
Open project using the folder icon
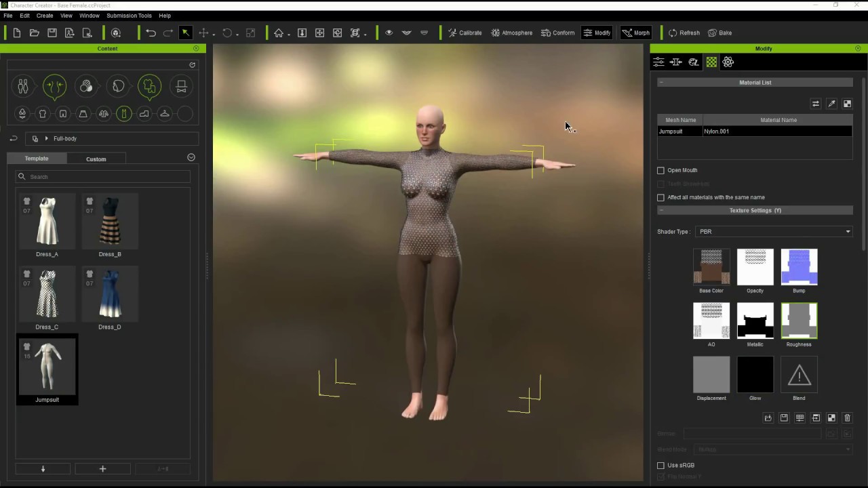coord(35,33)
